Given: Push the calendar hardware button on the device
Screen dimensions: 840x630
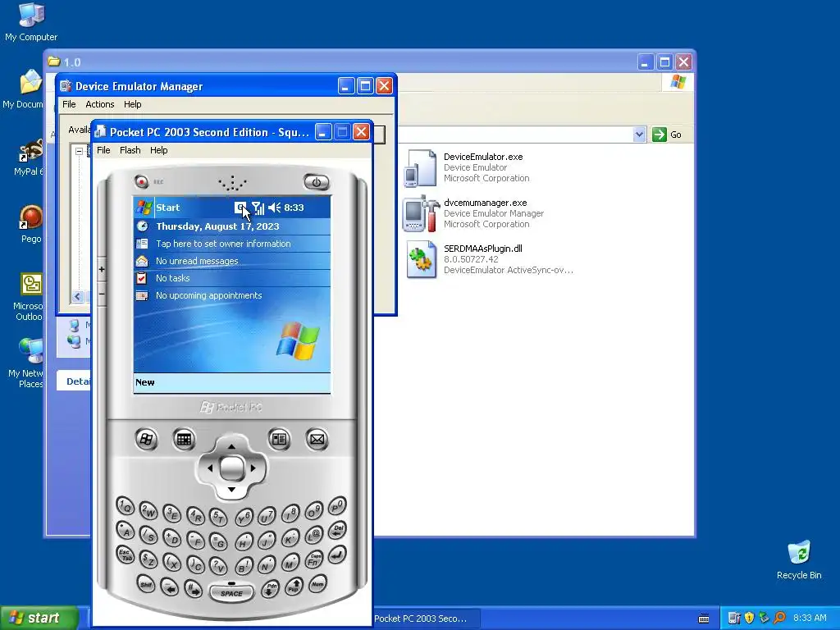Looking at the screenshot, I should point(184,440).
